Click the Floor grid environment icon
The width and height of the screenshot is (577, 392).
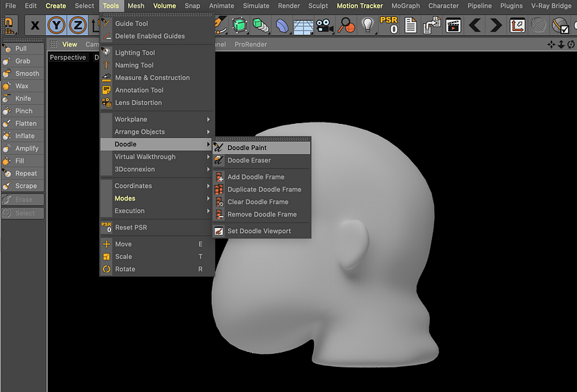pos(303,27)
